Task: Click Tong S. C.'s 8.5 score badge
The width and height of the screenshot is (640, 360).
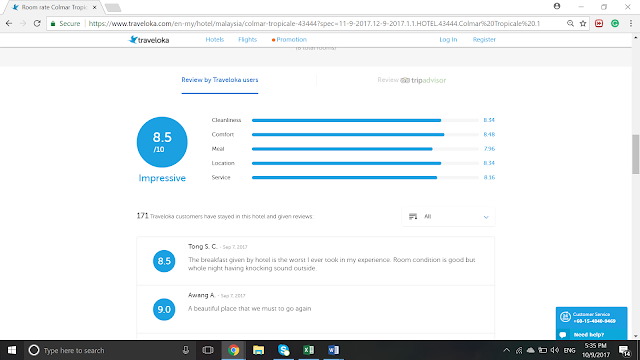Action: 164,261
